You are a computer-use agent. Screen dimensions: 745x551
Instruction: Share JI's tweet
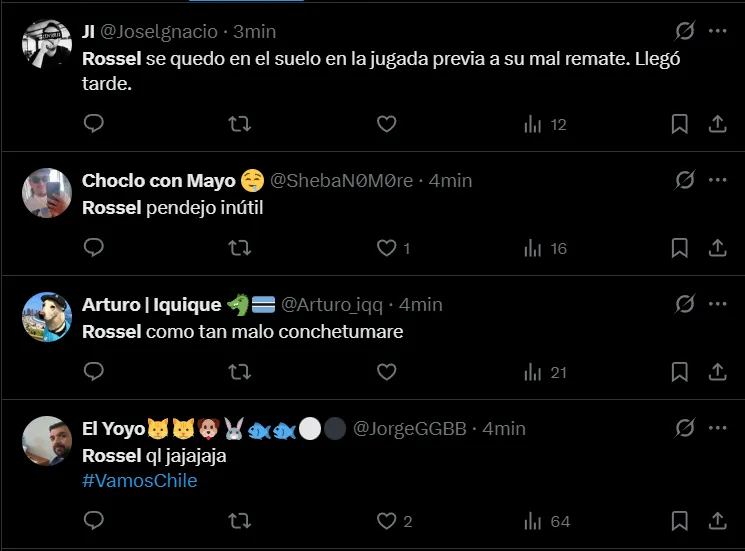pyautogui.click(x=717, y=124)
